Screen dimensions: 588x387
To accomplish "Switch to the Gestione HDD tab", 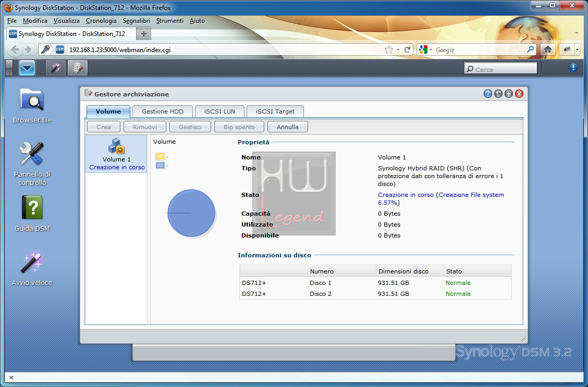I will point(163,111).
